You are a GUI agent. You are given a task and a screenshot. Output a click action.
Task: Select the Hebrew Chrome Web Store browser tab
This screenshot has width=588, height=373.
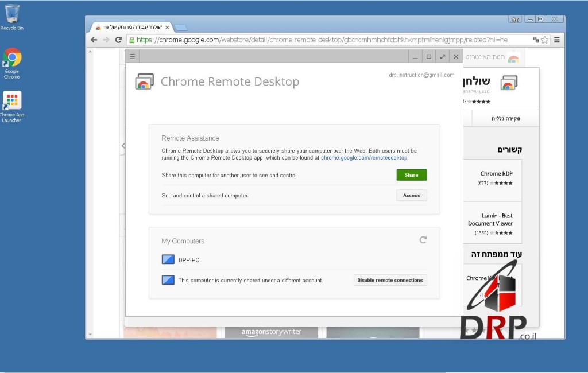coord(132,27)
